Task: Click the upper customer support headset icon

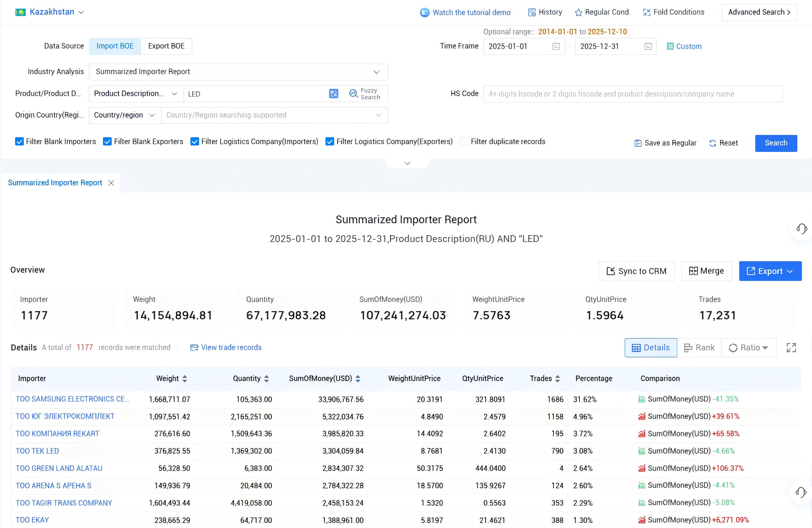Action: pyautogui.click(x=801, y=228)
